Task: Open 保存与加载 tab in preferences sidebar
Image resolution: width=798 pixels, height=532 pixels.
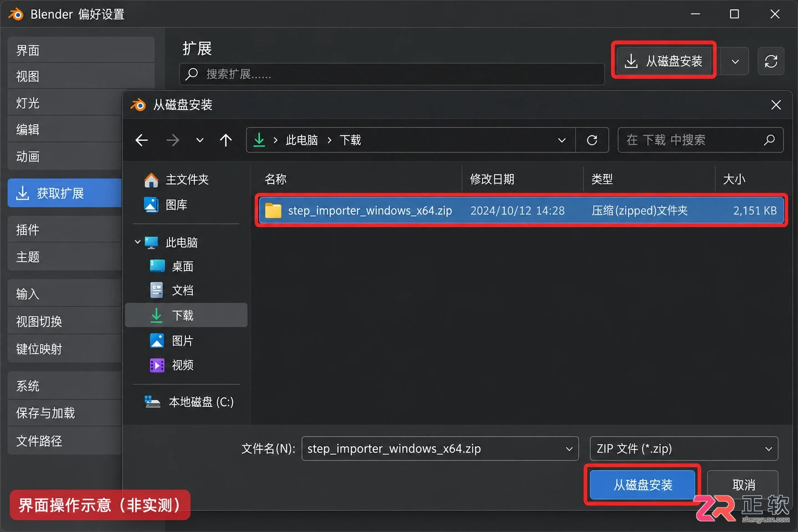Action: pos(65,413)
